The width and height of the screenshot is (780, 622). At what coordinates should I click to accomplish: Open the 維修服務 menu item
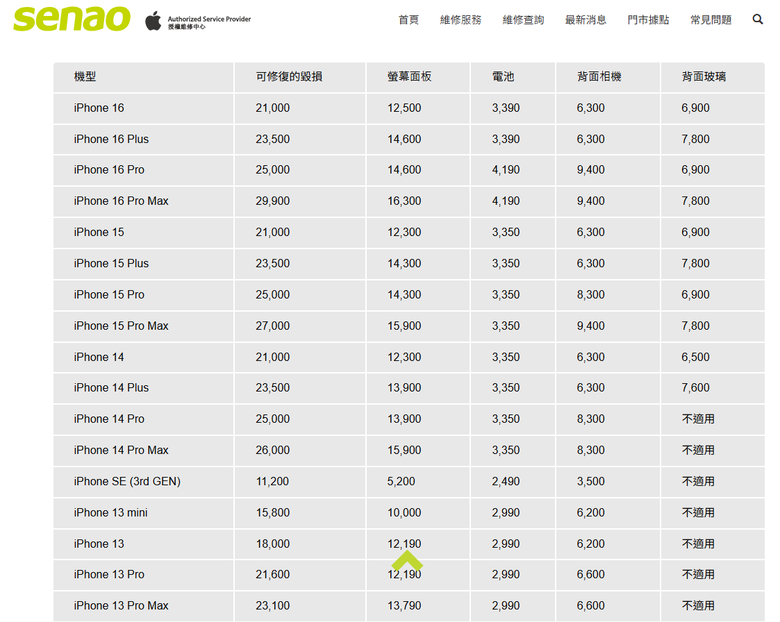pos(461,20)
